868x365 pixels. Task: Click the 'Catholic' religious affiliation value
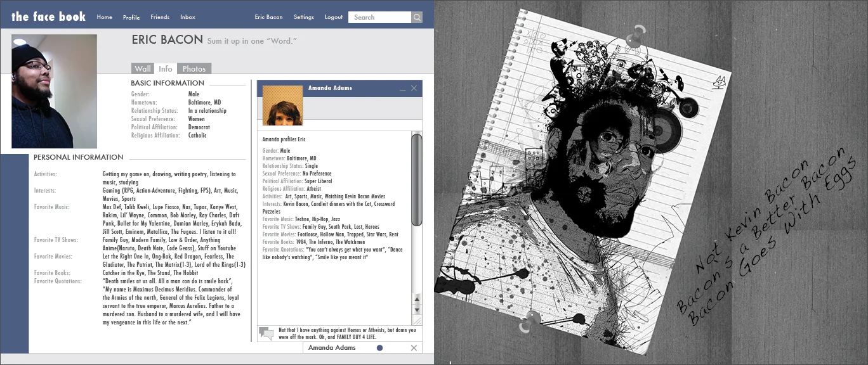[x=197, y=136]
